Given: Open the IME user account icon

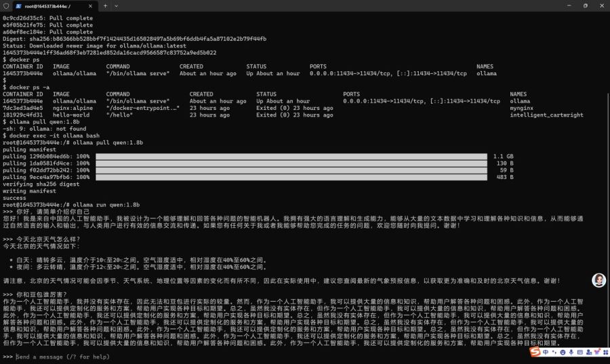Looking at the screenshot, I should click(588, 352).
